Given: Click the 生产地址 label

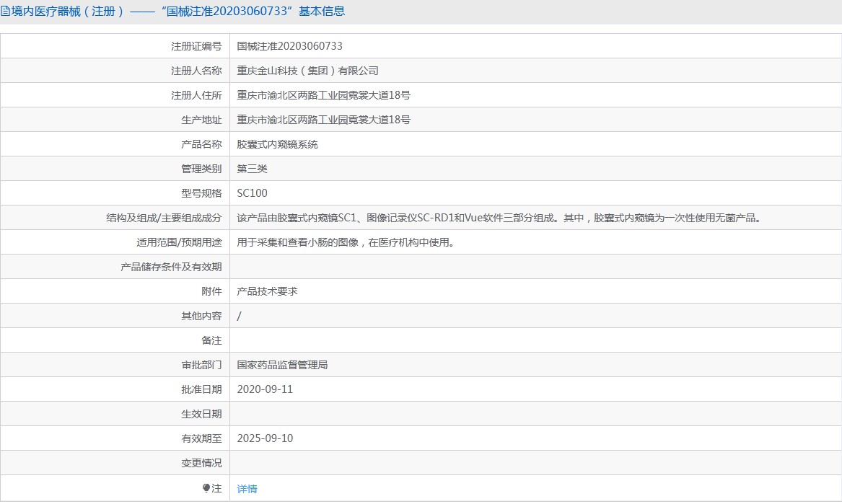Looking at the screenshot, I should point(201,120).
